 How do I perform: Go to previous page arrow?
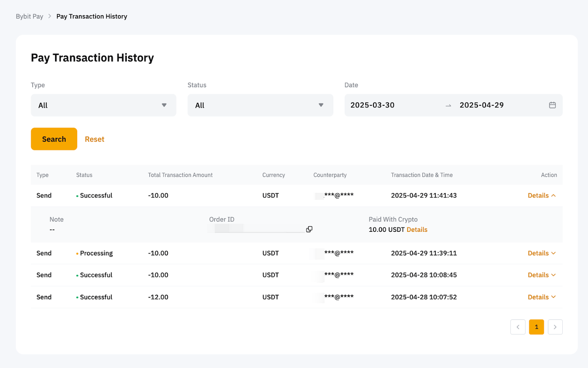(518, 327)
